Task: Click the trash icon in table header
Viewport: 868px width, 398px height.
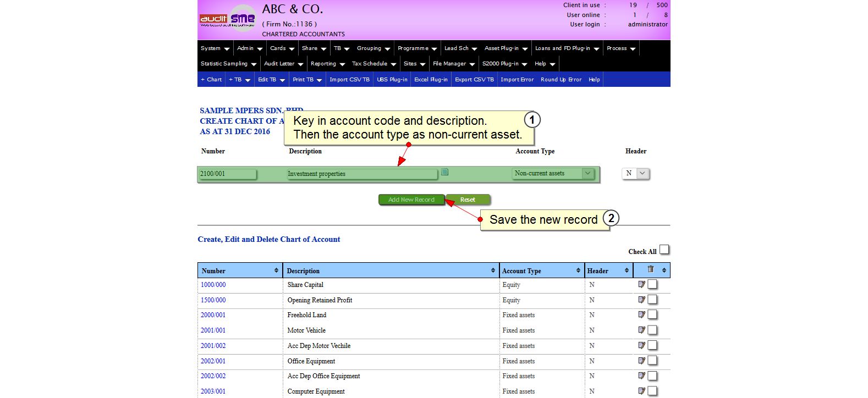Action: click(650, 269)
